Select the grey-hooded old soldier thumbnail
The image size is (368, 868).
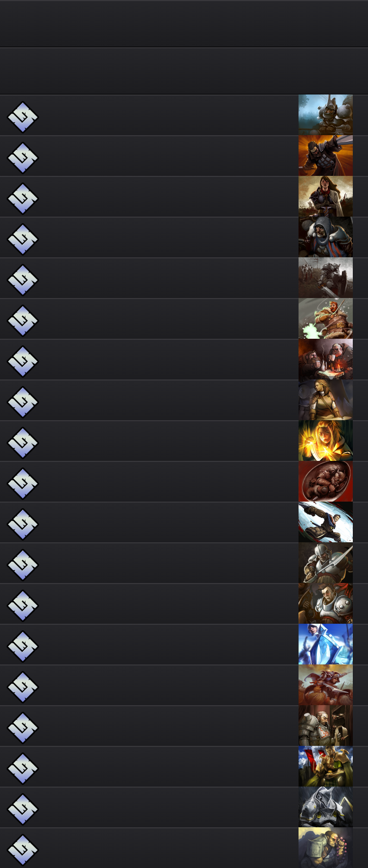(326, 237)
